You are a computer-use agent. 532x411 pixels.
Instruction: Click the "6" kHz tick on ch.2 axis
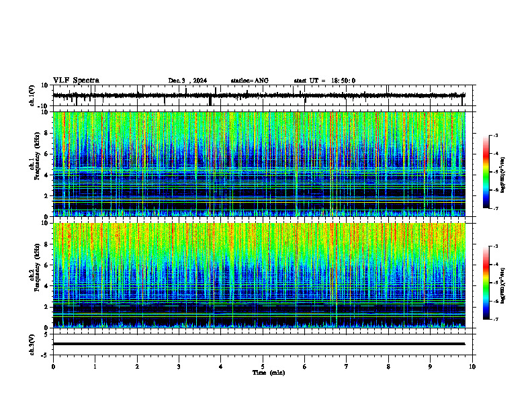[47, 265]
